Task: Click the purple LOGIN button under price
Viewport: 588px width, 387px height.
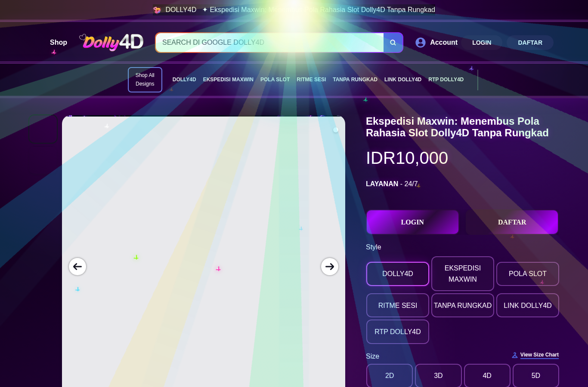Action: coord(412,222)
